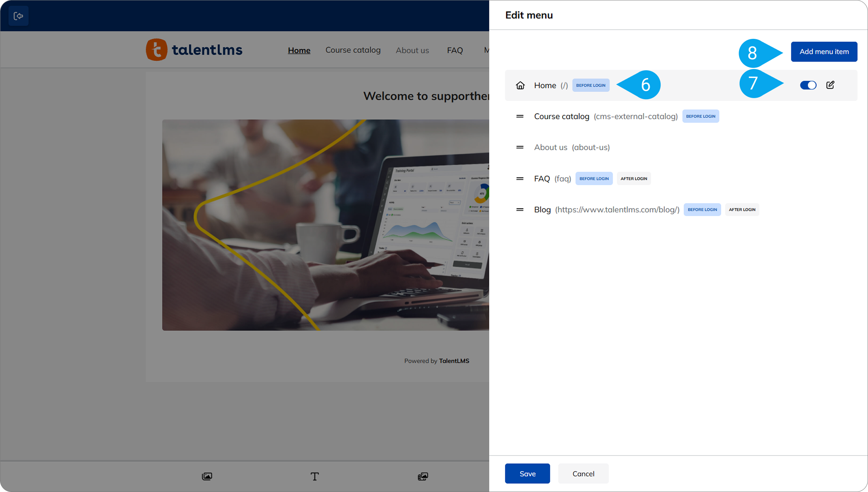Grab the Course catalog drag handle
This screenshot has height=492, width=868.
click(x=520, y=116)
